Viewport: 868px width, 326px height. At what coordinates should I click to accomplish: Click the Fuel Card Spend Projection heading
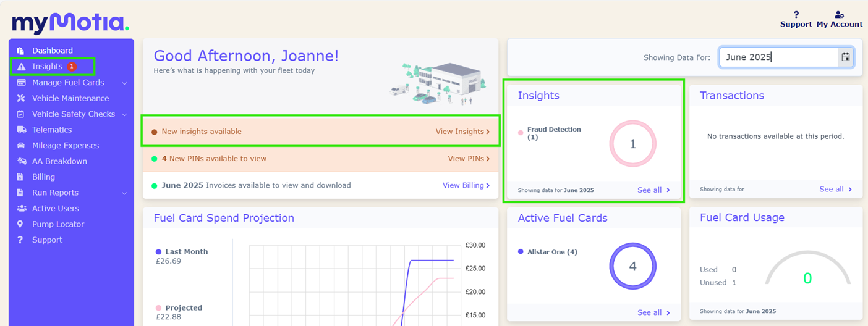224,218
